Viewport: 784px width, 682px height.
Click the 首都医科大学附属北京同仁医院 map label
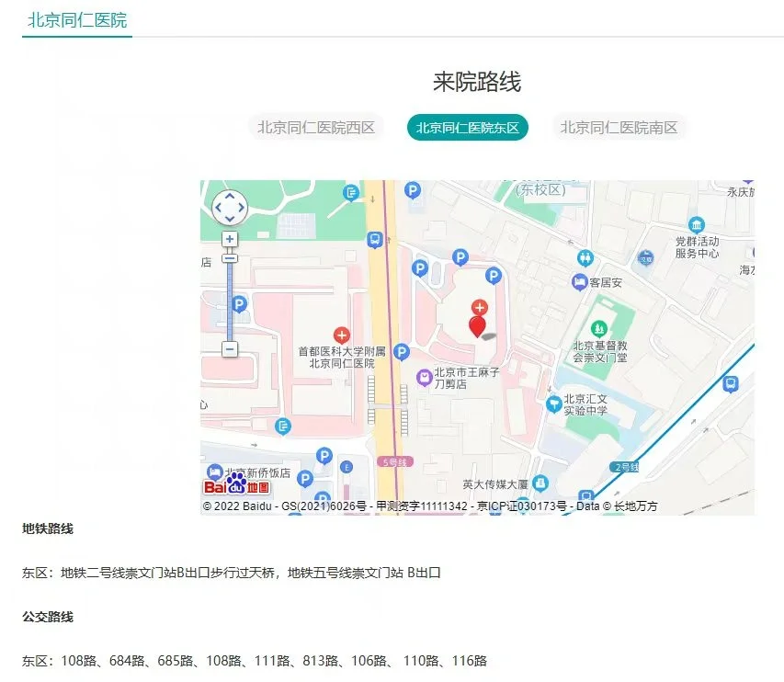(342, 357)
